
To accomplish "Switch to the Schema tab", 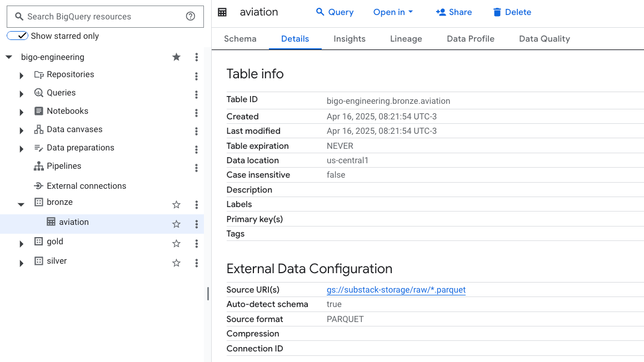I will pos(240,39).
